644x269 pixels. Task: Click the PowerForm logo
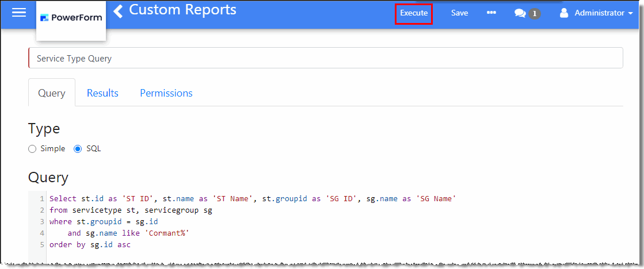[71, 18]
